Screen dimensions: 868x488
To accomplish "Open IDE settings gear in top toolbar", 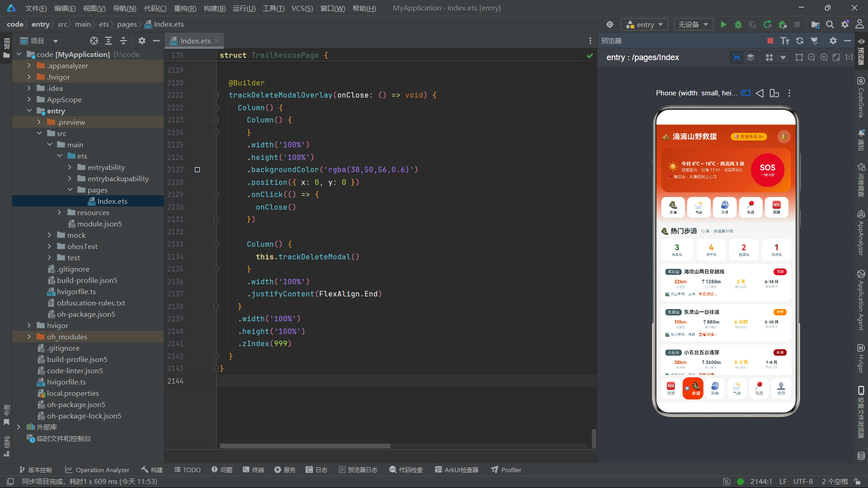I will pos(845,24).
